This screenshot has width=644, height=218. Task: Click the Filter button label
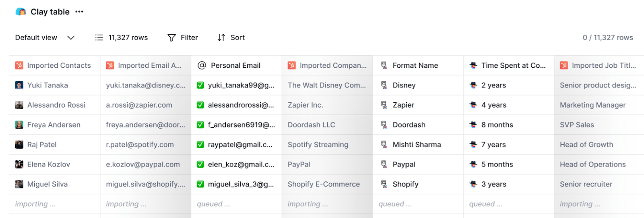189,37
